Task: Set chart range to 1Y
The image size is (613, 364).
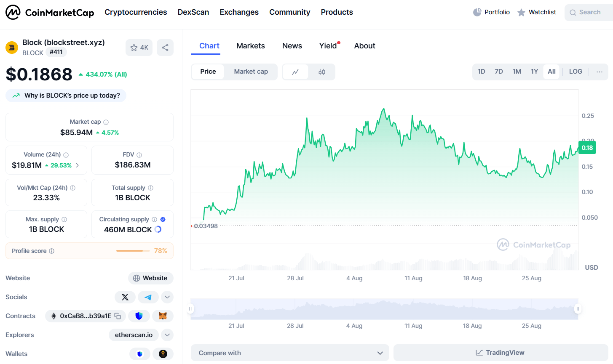Action: point(535,72)
